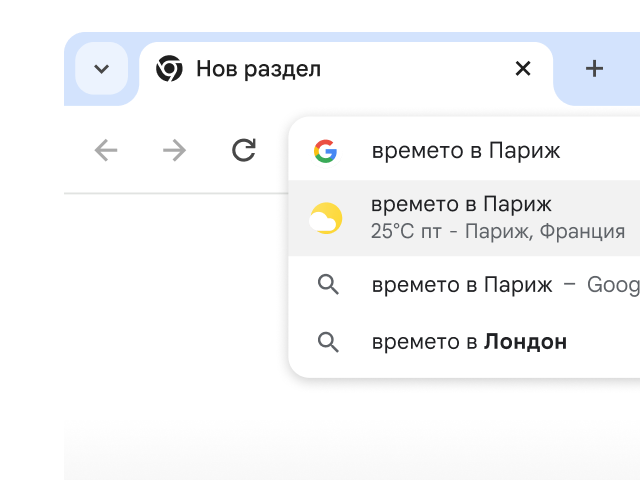Click the address bar text "времето в Париж"
This screenshot has height=480, width=640.
tap(466, 151)
